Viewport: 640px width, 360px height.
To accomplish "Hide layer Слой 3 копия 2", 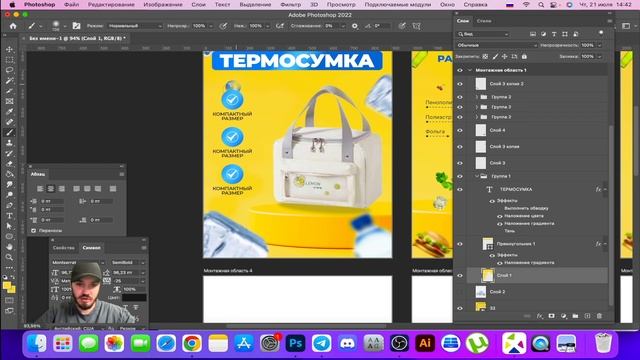I will pos(460,84).
